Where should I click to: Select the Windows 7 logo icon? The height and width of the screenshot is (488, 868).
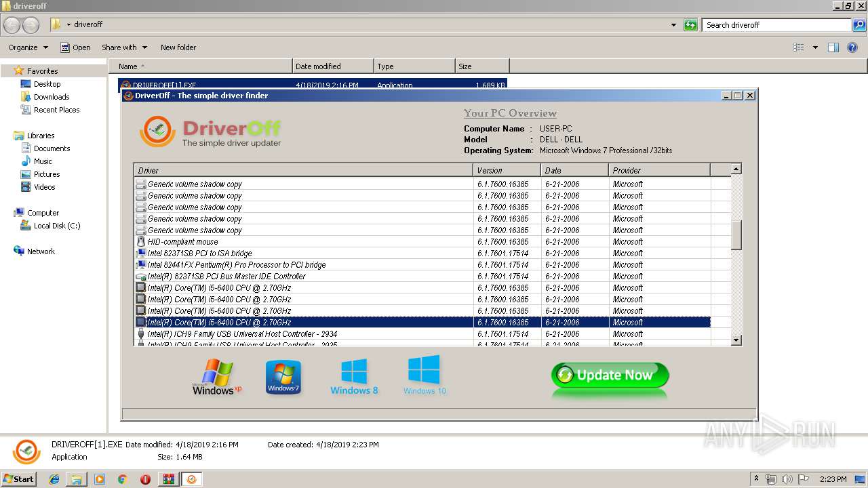283,378
